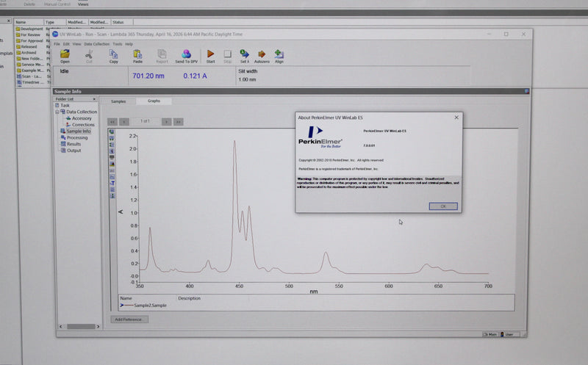Select Data Collection in the tree

click(x=82, y=112)
